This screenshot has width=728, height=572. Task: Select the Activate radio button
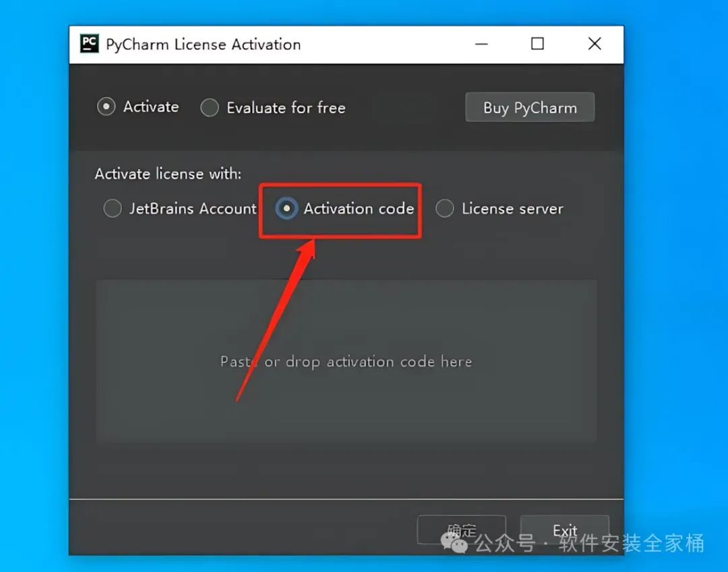[107, 106]
